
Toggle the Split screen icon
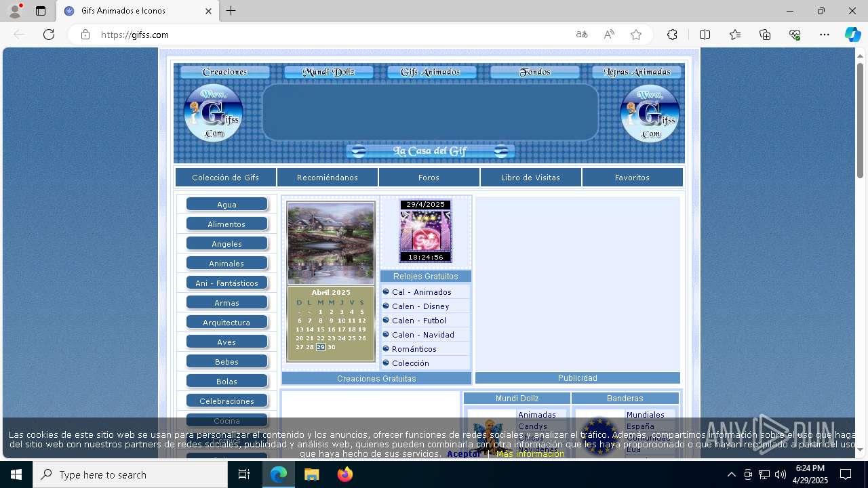click(x=705, y=35)
